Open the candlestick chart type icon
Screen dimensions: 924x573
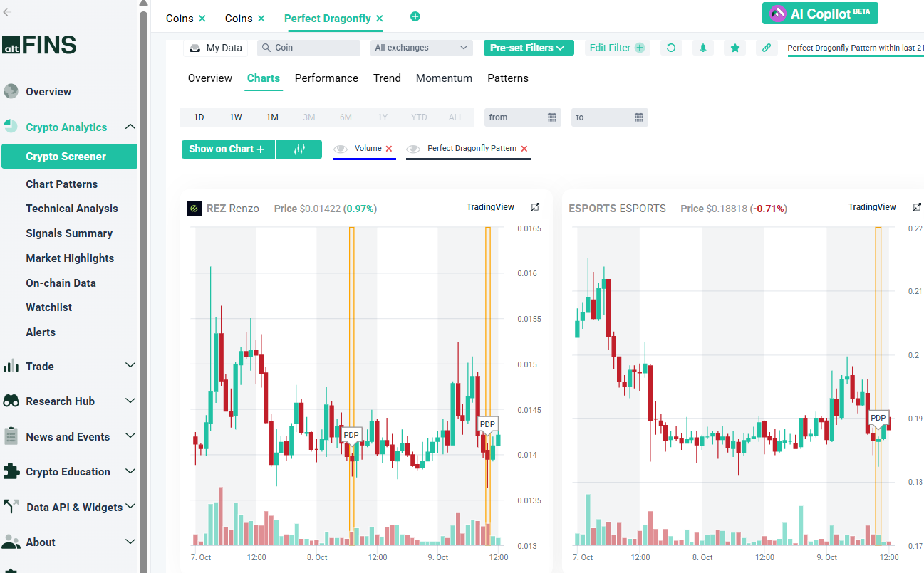[299, 149]
